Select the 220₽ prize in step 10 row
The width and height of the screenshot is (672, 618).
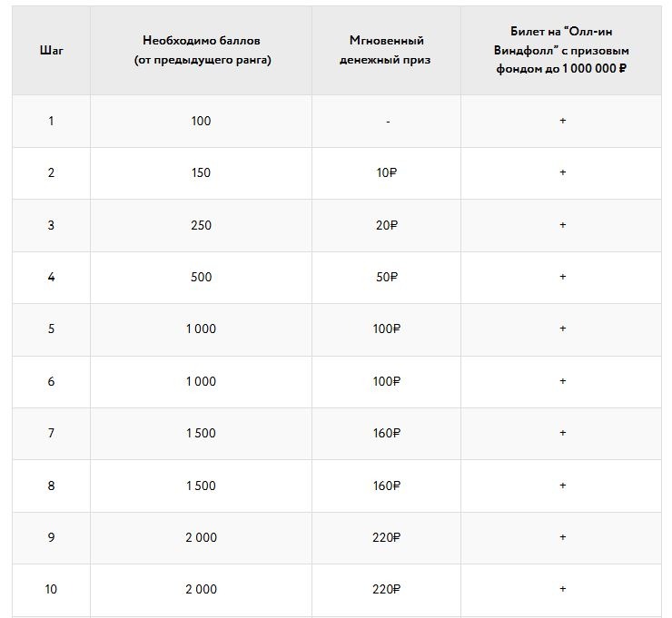pos(387,589)
